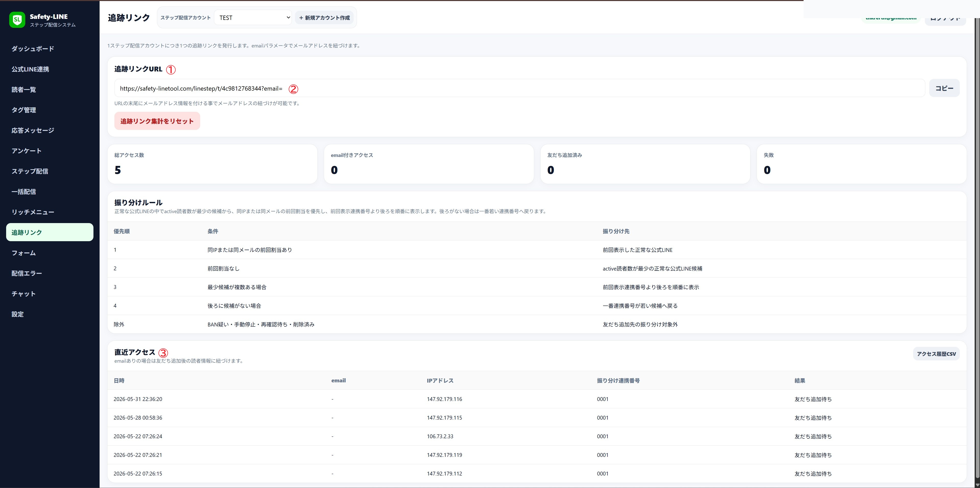Click 一番連携番号が若い候補へ戻る cell
The image size is (980, 488).
coord(640,306)
